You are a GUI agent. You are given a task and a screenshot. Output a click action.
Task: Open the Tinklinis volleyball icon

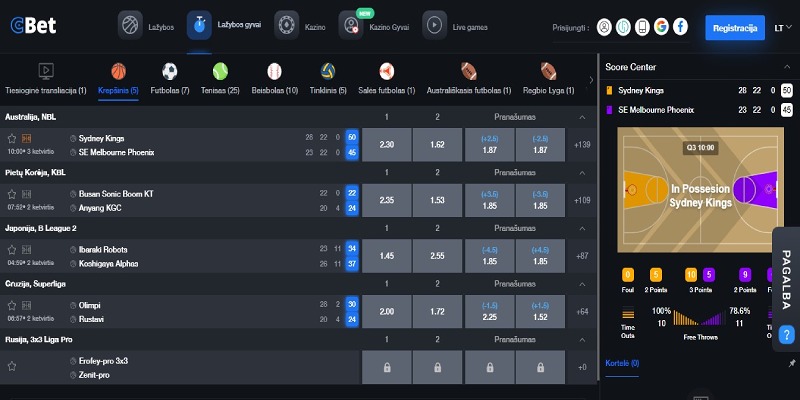[327, 71]
